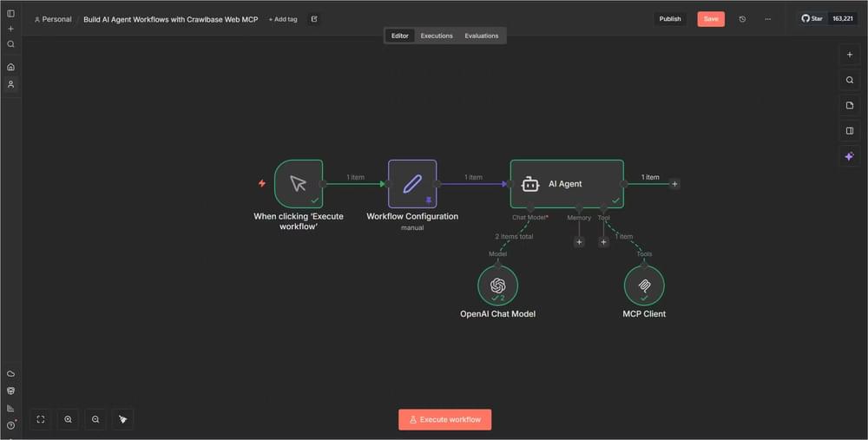
Task: Add a Memory sub-node to AI Agent
Action: [x=579, y=242]
